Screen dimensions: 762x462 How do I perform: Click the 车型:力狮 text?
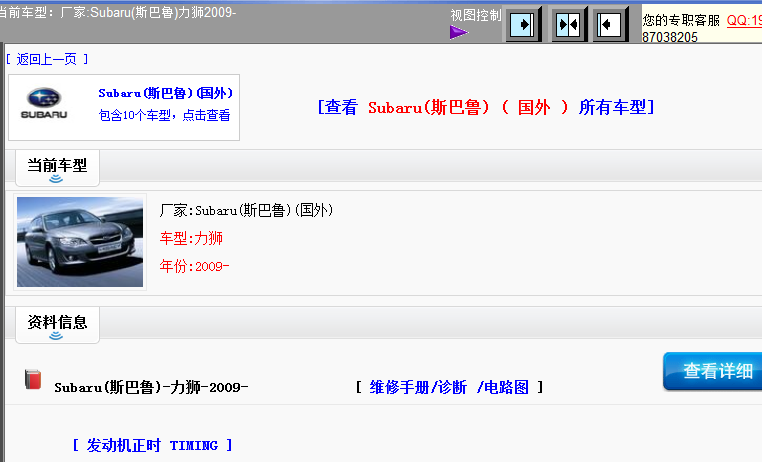coord(191,238)
